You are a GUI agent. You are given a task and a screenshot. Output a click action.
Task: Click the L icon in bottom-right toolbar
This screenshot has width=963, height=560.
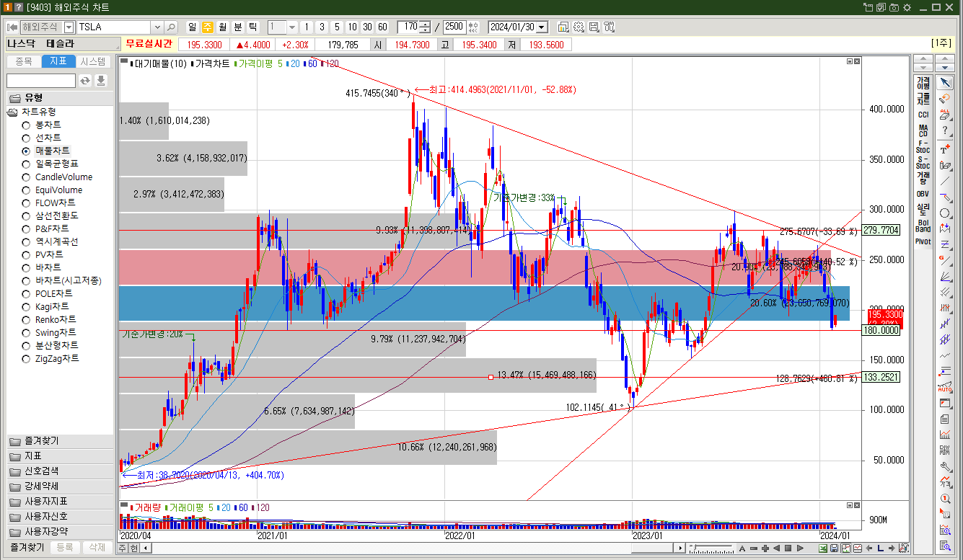[880, 548]
